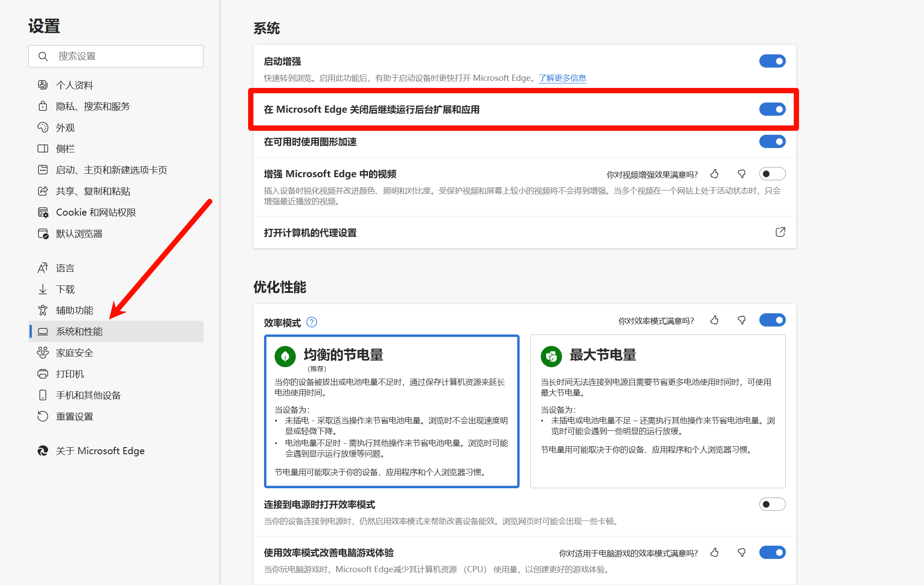Open 默认浏览器 settings
Viewport: 924px width, 585px height.
116,233
